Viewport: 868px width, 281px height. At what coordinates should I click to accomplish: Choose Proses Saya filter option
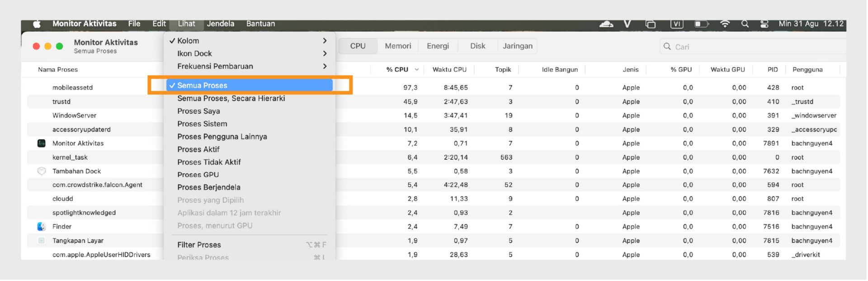[x=198, y=111]
